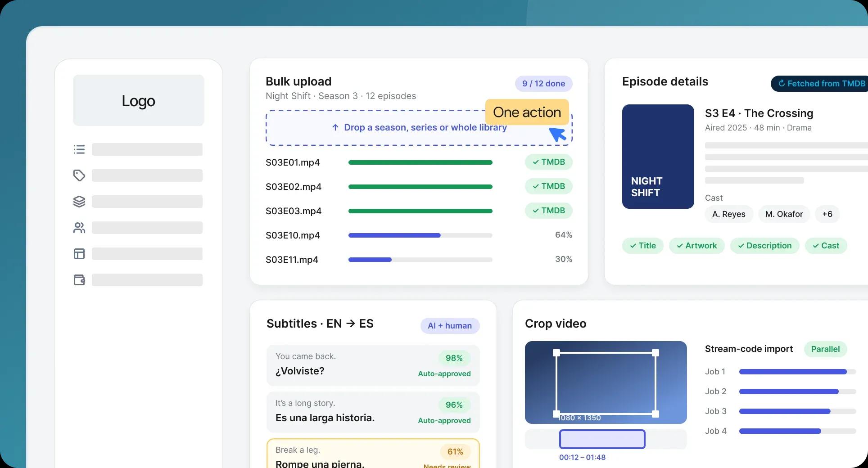The height and width of the screenshot is (468, 868).
Task: Click the list icon in the sidebar
Action: click(79, 149)
